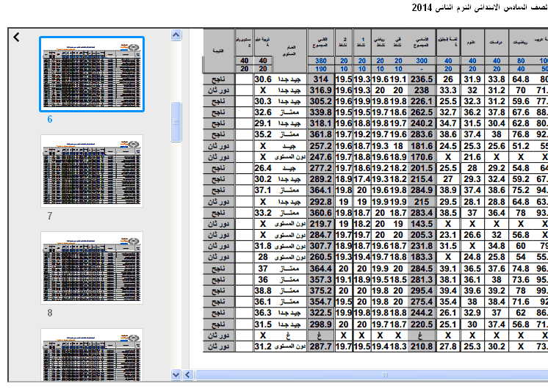Click total cell 339.8
Screen dimensions: 548x392
(321, 112)
